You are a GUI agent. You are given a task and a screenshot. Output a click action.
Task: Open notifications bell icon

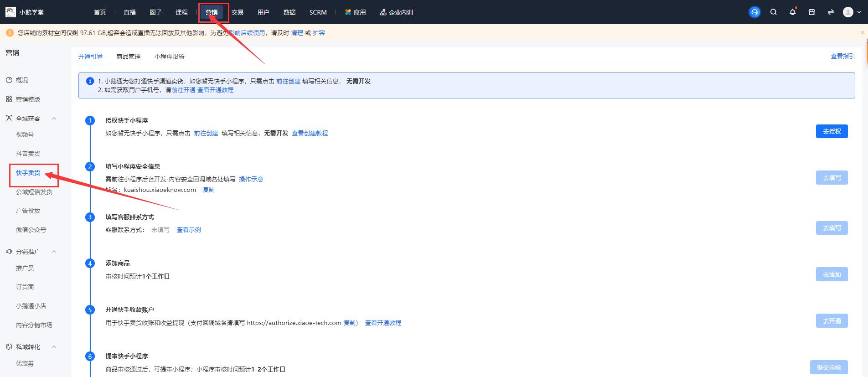792,12
